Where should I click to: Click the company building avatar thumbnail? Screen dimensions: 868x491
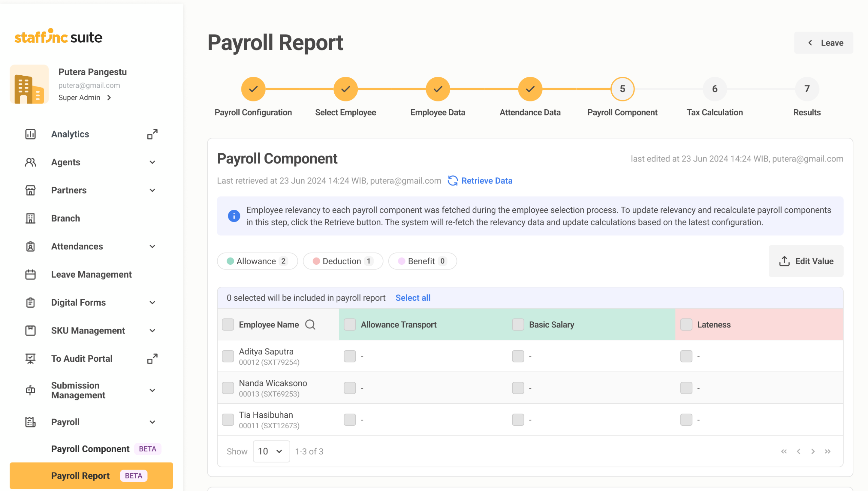(x=29, y=84)
